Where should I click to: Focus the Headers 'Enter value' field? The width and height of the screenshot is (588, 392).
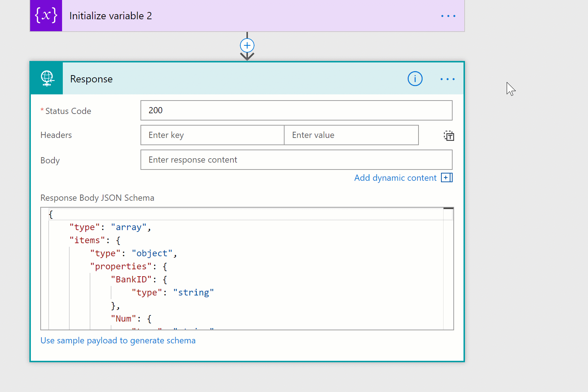(x=351, y=135)
